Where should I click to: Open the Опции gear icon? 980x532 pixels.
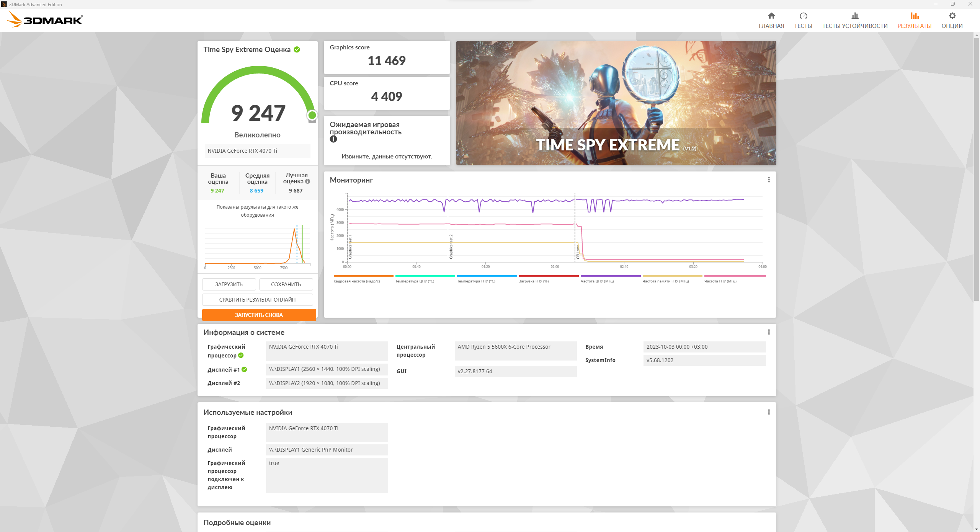tap(952, 16)
